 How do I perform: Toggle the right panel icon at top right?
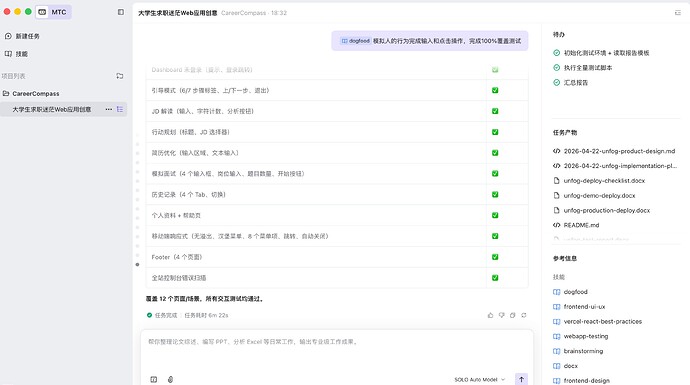(x=678, y=13)
